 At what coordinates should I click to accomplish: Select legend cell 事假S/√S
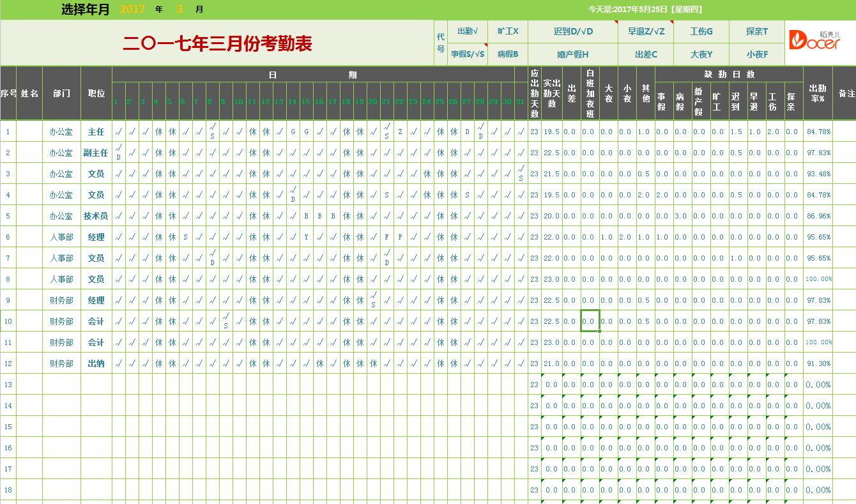pyautogui.click(x=468, y=54)
